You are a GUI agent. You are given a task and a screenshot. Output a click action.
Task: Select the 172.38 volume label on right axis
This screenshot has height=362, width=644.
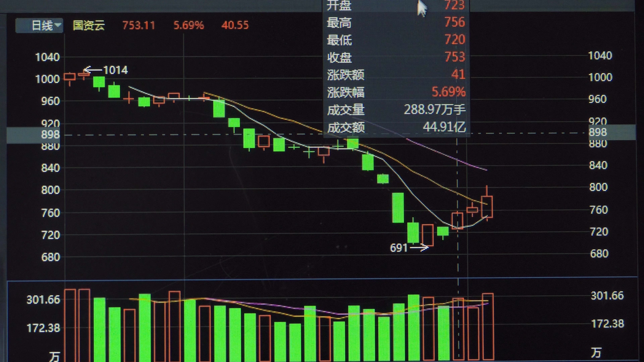tap(607, 323)
